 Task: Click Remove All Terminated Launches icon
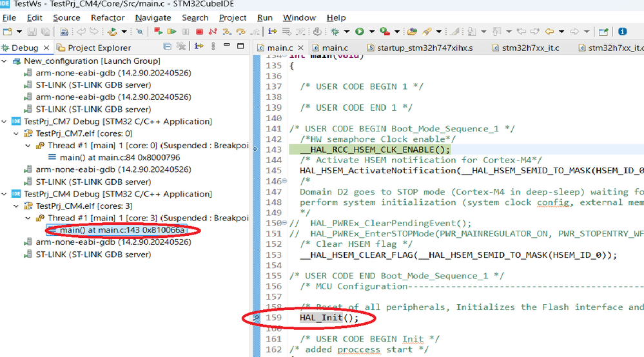click(x=181, y=46)
